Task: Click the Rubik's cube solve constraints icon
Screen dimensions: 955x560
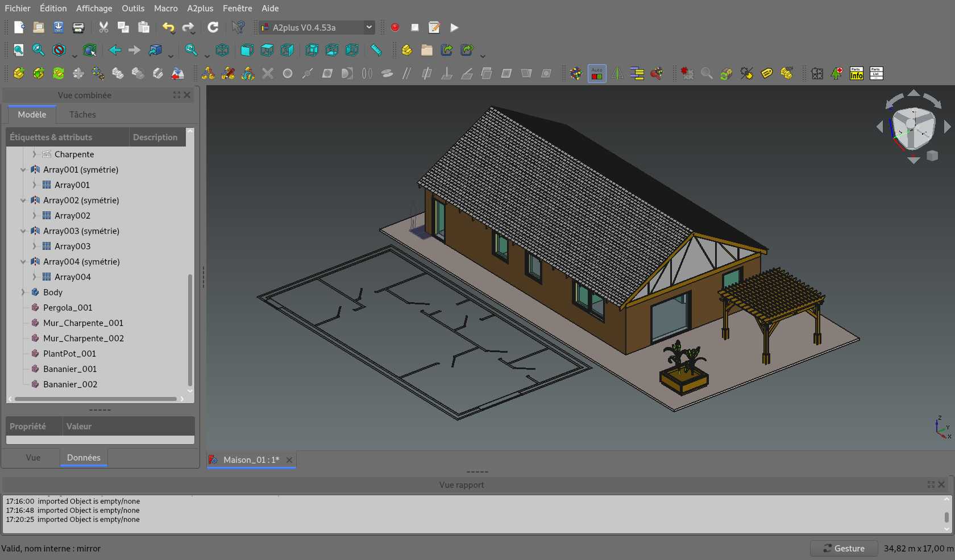Action: click(576, 73)
